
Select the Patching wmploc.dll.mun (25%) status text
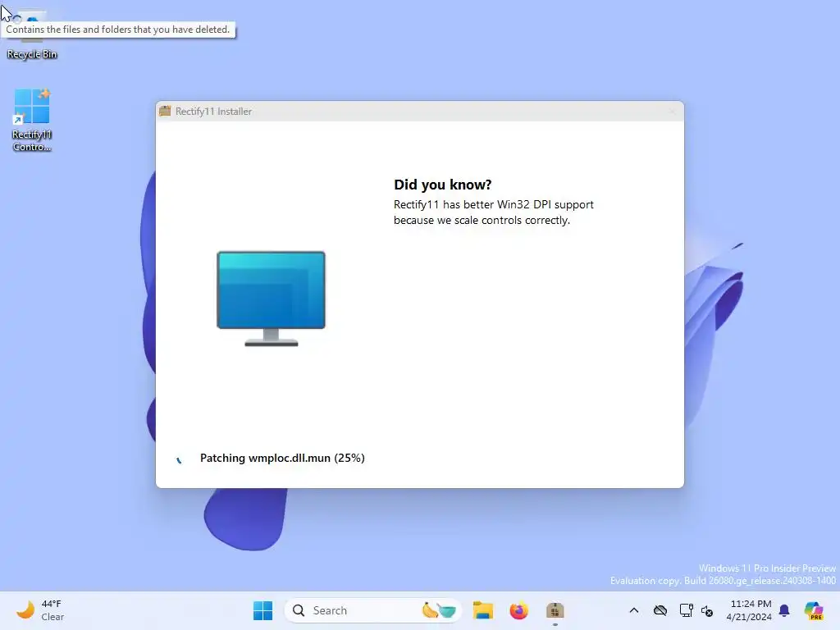282,458
